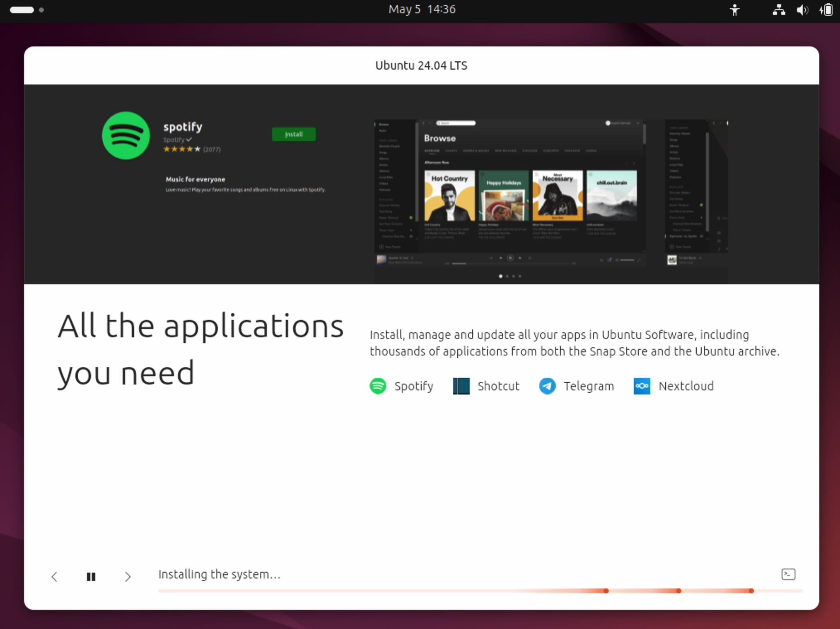Image resolution: width=840 pixels, height=629 pixels.
Task: Click the battery power icon
Action: tap(826, 10)
